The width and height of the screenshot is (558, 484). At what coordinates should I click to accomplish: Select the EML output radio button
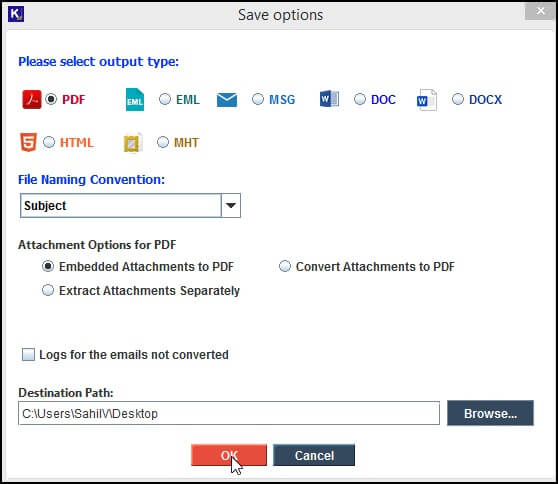click(x=165, y=99)
